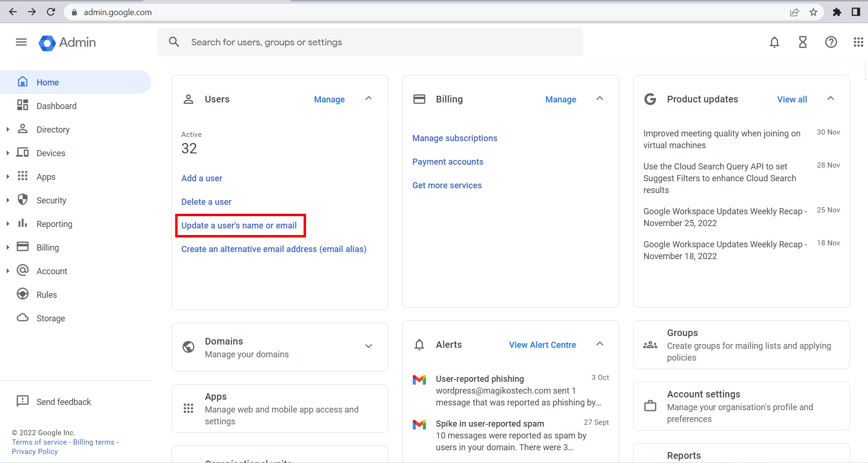This screenshot has width=868, height=463.
Task: Click the Account settings briefcase icon
Action: 650,406
